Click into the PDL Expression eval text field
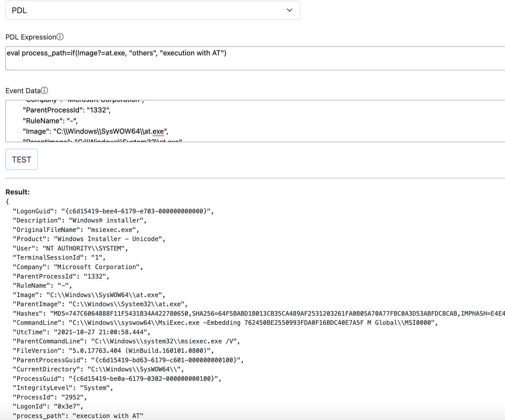The image size is (505, 420). (x=236, y=58)
